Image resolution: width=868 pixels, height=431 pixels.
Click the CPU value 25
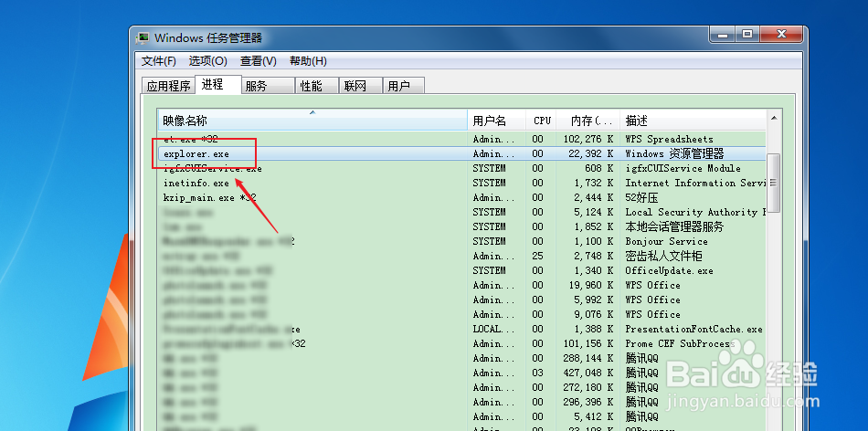point(537,257)
